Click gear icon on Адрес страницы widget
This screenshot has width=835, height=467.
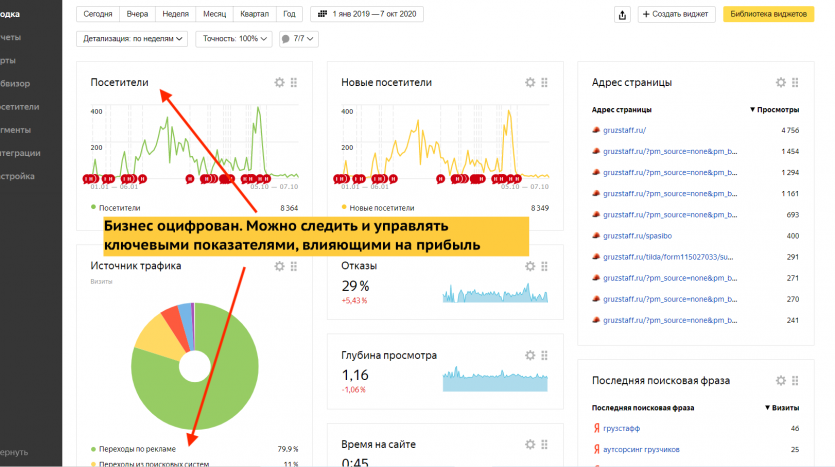781,83
